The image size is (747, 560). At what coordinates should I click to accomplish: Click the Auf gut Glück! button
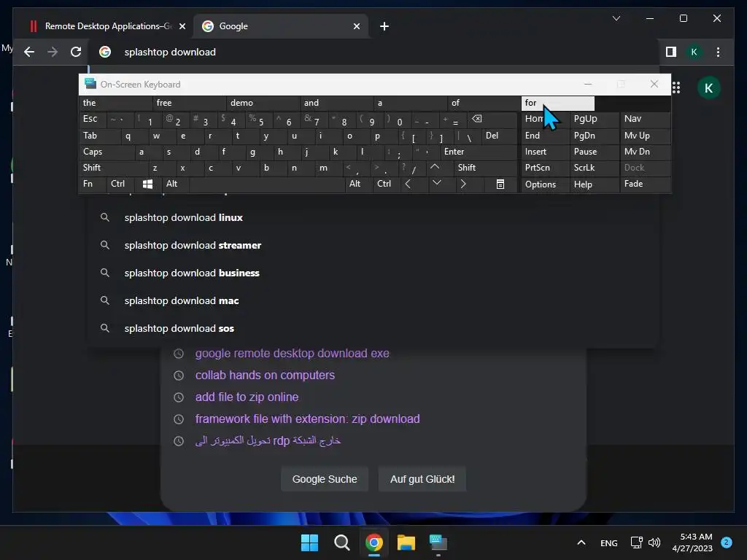pyautogui.click(x=422, y=479)
